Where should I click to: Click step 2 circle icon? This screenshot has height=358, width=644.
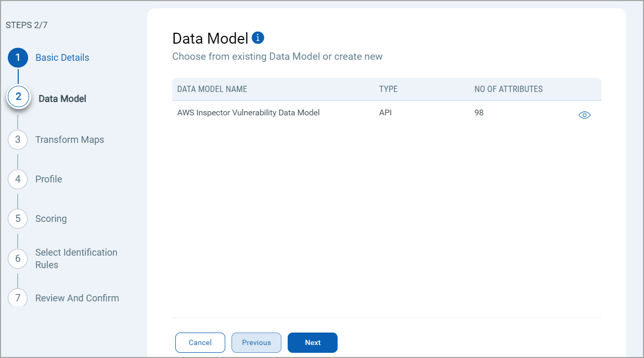[x=18, y=97]
